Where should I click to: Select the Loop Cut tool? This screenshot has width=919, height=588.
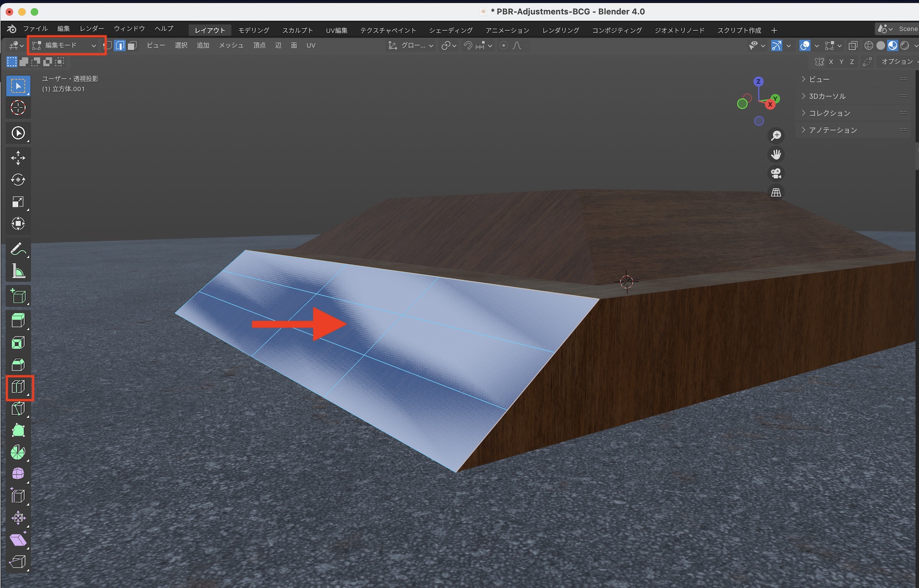pos(18,387)
